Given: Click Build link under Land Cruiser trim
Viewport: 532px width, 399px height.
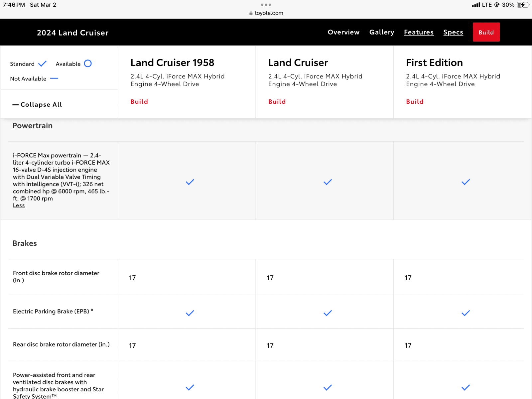Looking at the screenshot, I should [x=277, y=102].
